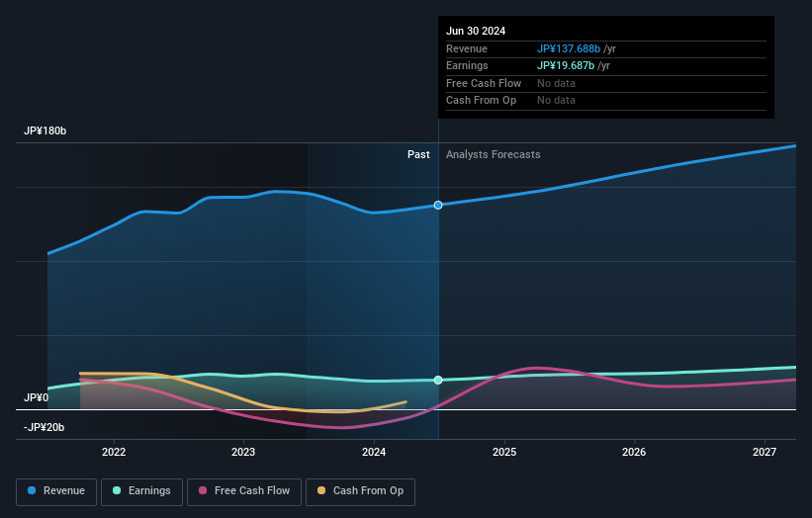Select the revenue data point marker on blue line

[x=438, y=205]
